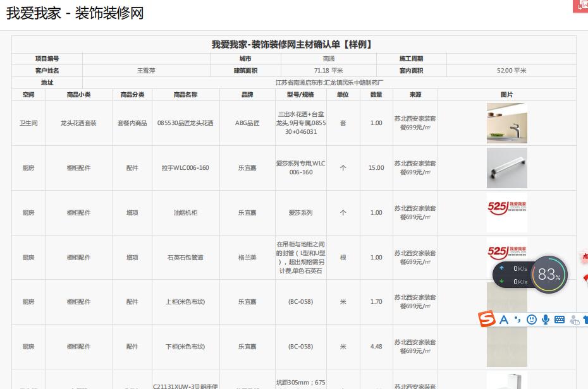Screen dimensions: 588x389
Task: Open the faucet product thumbnail
Action: point(506,123)
